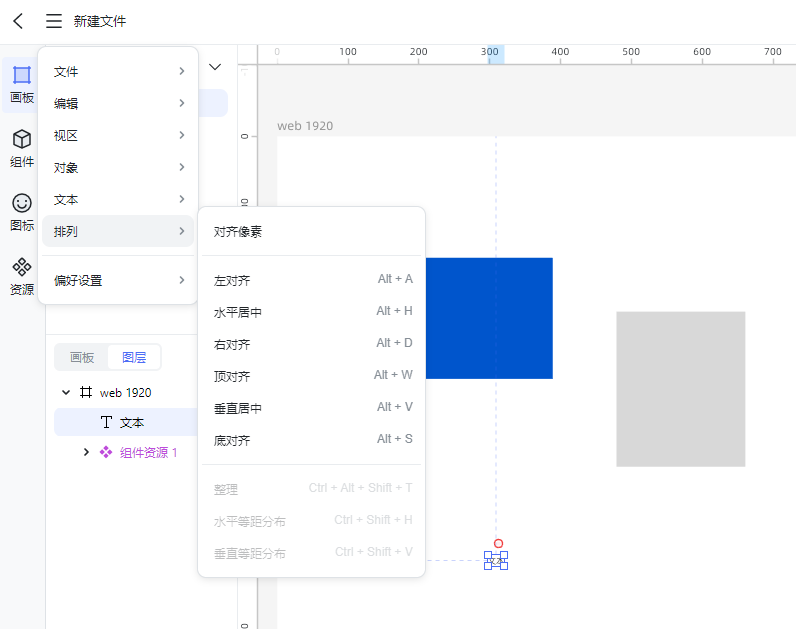This screenshot has height=629, width=796.
Task: Select the 组件资源 1 layer row
Action: pos(126,452)
